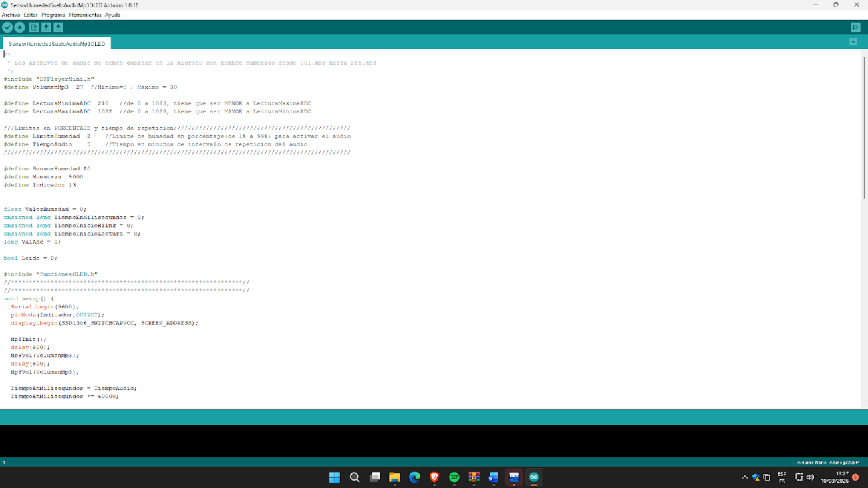Open Brave browser from the taskbar

(x=434, y=477)
